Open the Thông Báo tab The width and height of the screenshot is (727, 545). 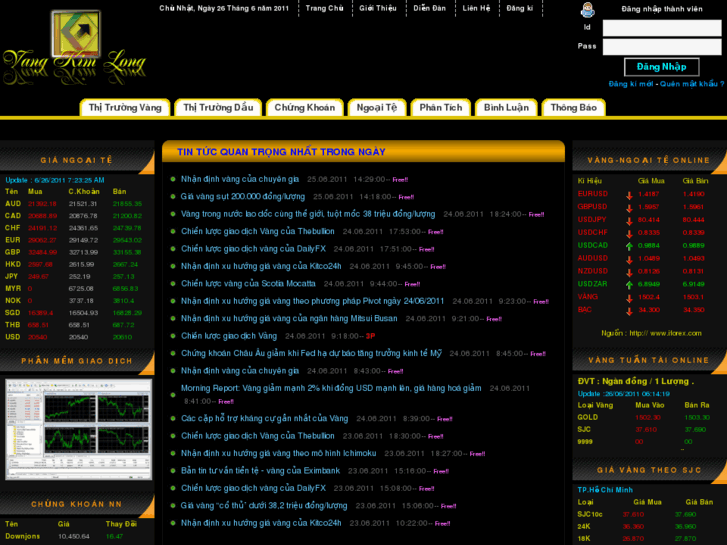click(574, 108)
